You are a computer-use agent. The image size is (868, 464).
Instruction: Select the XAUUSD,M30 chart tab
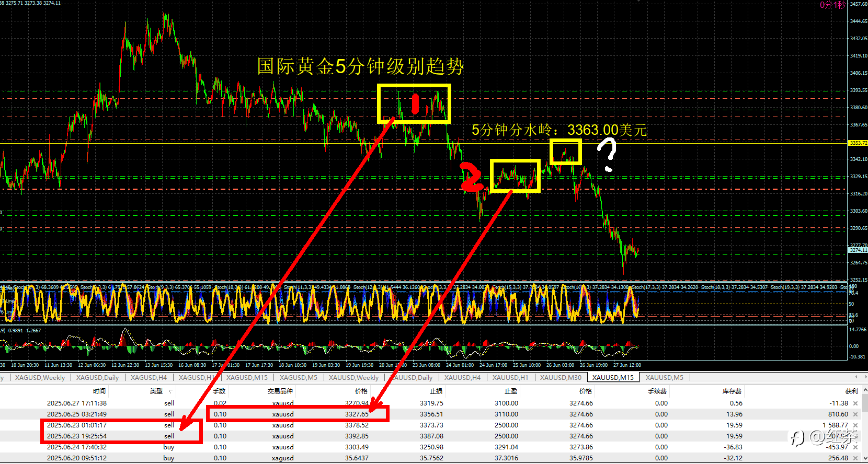pos(561,377)
